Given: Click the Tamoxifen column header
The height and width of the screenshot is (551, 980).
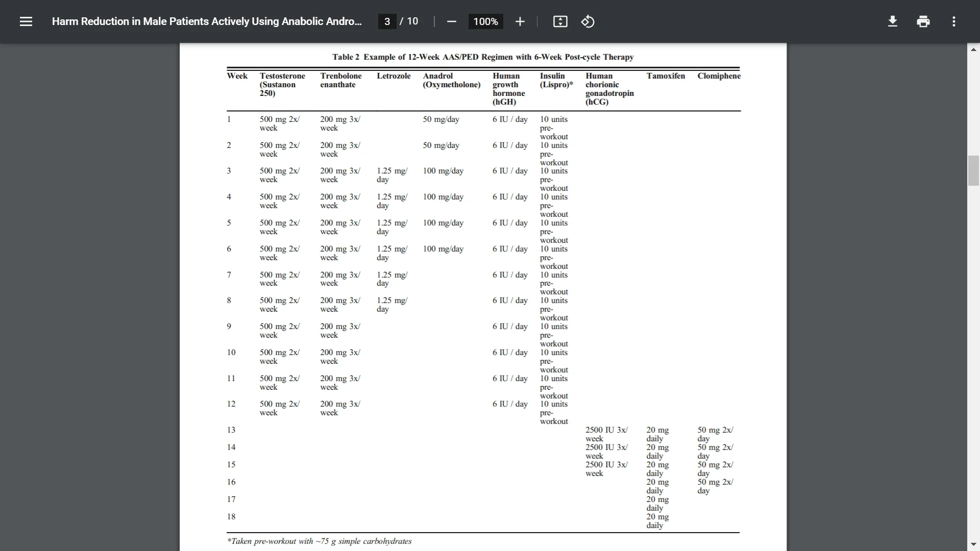Looking at the screenshot, I should (x=666, y=76).
